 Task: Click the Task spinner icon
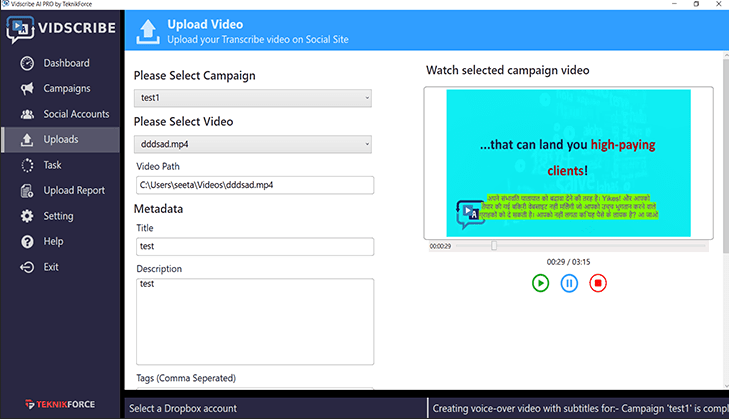point(27,165)
